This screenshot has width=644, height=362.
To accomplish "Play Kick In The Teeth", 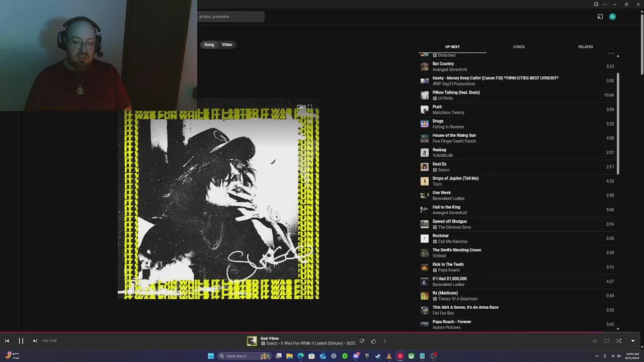I will coord(518,267).
